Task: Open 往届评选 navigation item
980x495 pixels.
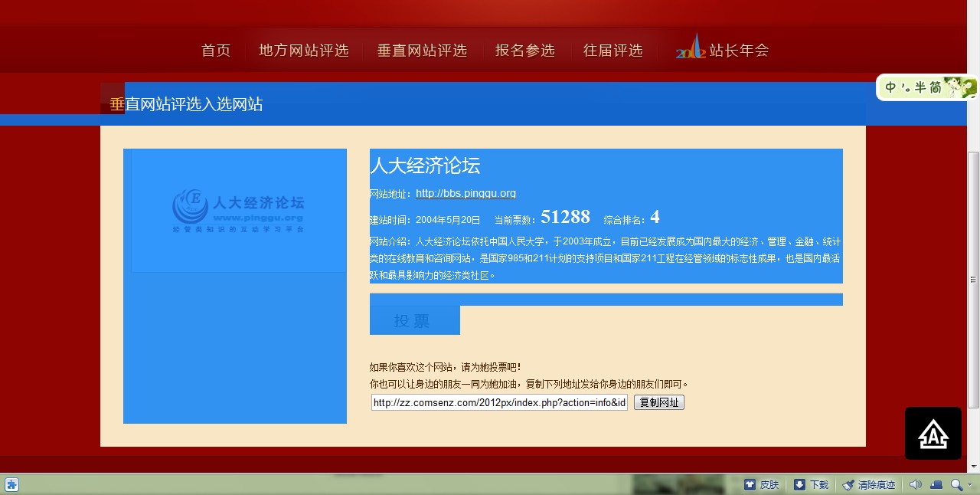Action: coord(613,51)
